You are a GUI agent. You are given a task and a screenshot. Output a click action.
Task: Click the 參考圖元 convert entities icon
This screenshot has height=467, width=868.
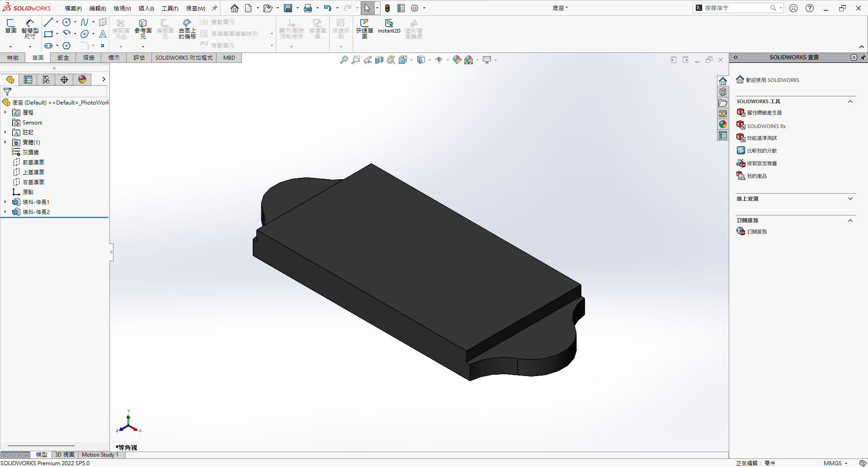tap(143, 29)
